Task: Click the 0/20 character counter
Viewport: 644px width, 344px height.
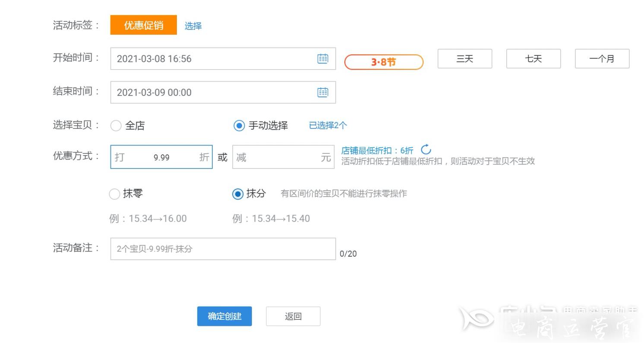Action: click(x=348, y=254)
